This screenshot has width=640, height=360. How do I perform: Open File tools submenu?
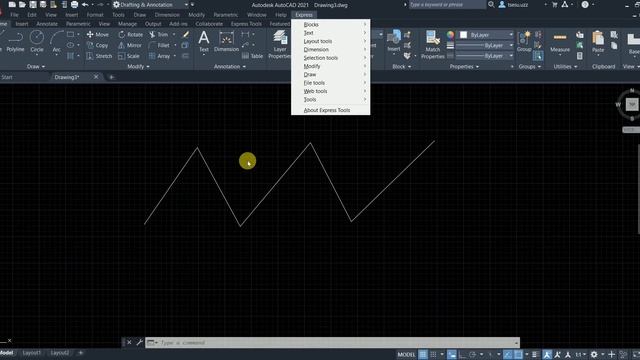(331, 83)
